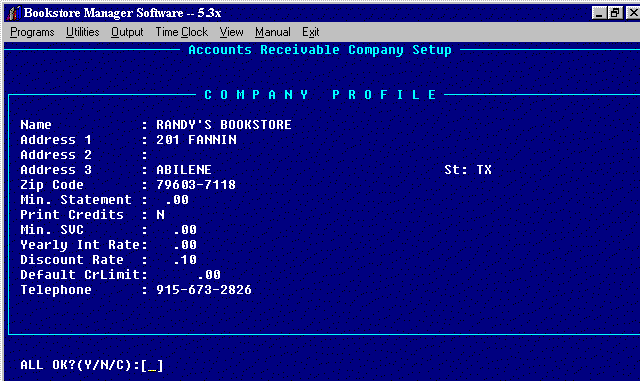Minimize the Bookstore Manager window
640x381 pixels.
(x=598, y=13)
